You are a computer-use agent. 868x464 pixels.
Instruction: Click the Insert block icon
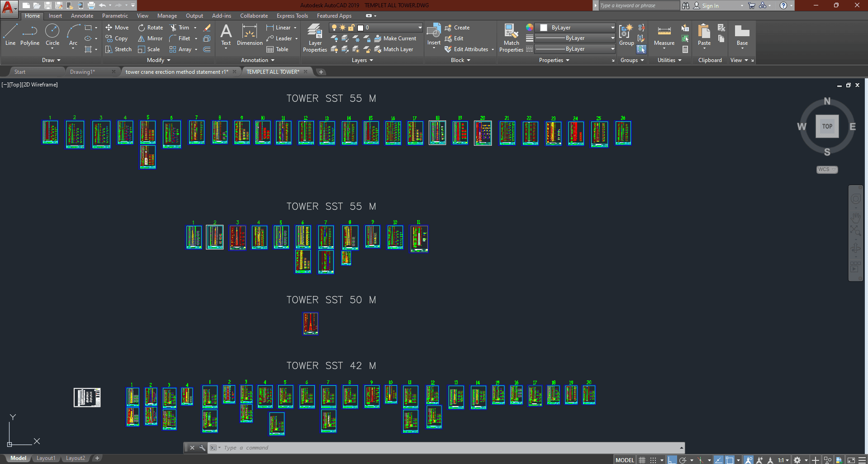coord(434,34)
